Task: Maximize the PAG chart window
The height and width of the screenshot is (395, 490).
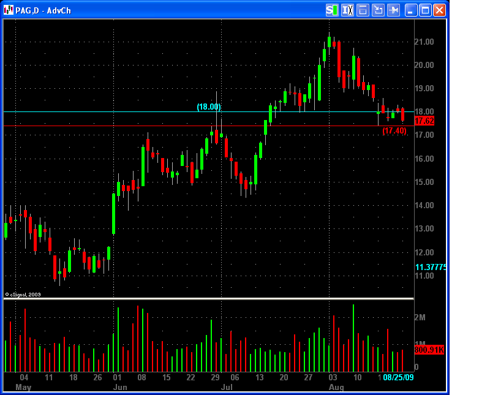Action: click(x=425, y=10)
